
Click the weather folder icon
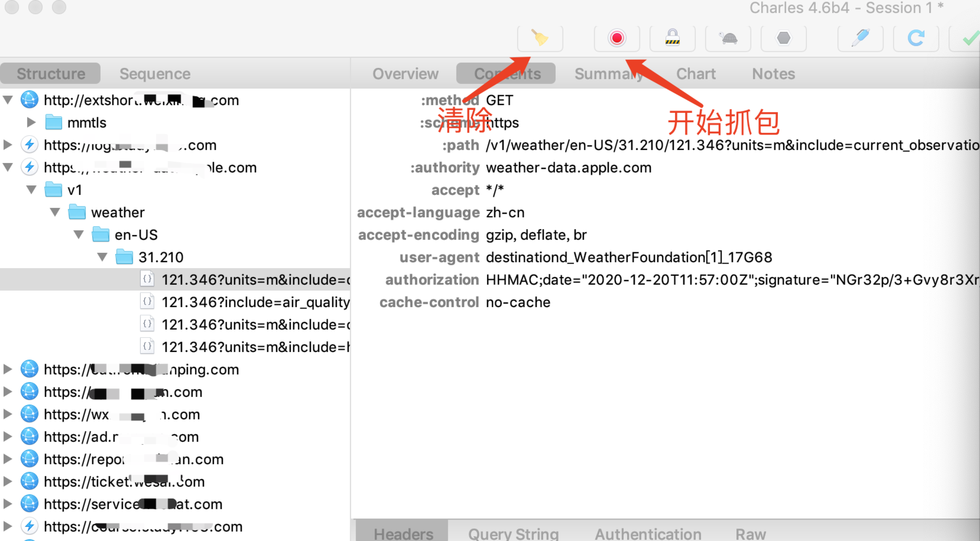point(77,212)
